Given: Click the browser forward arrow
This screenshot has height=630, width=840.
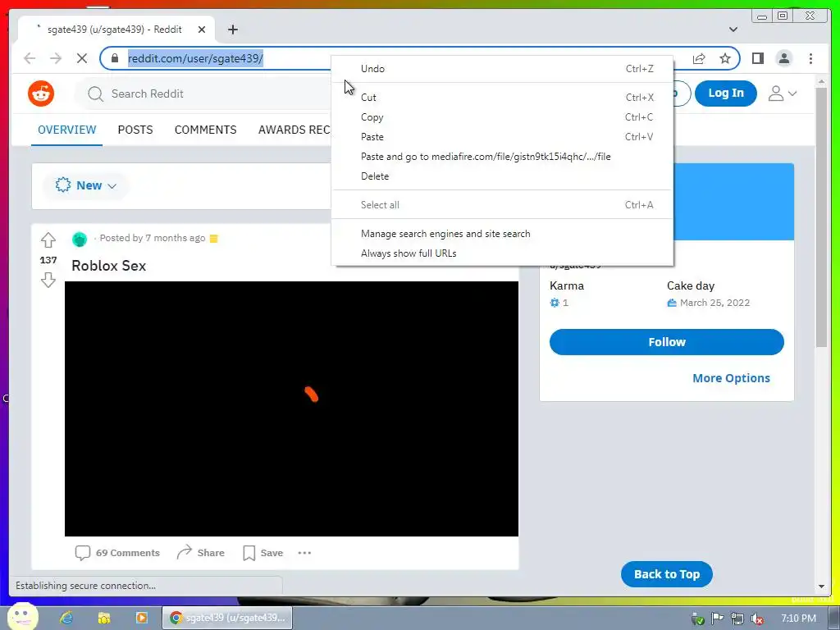Looking at the screenshot, I should pos(56,58).
